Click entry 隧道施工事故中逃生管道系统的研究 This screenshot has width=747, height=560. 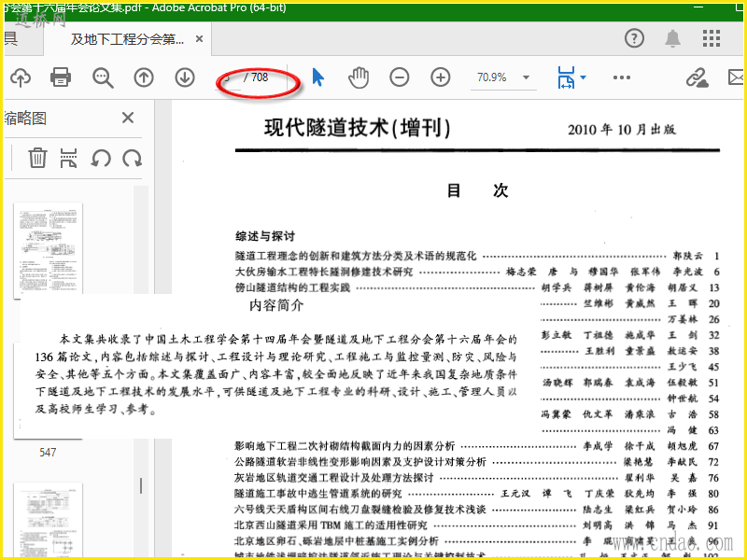pos(317,494)
